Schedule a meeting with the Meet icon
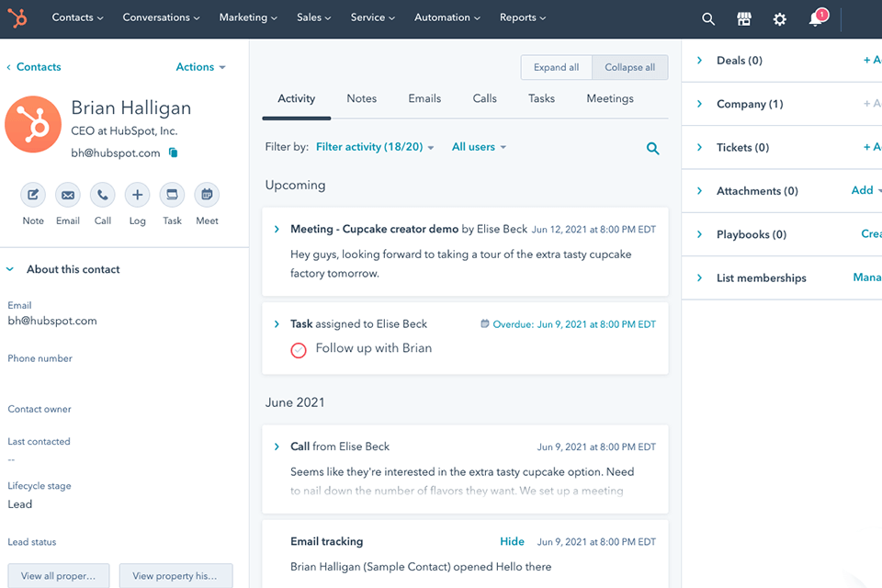 point(207,196)
